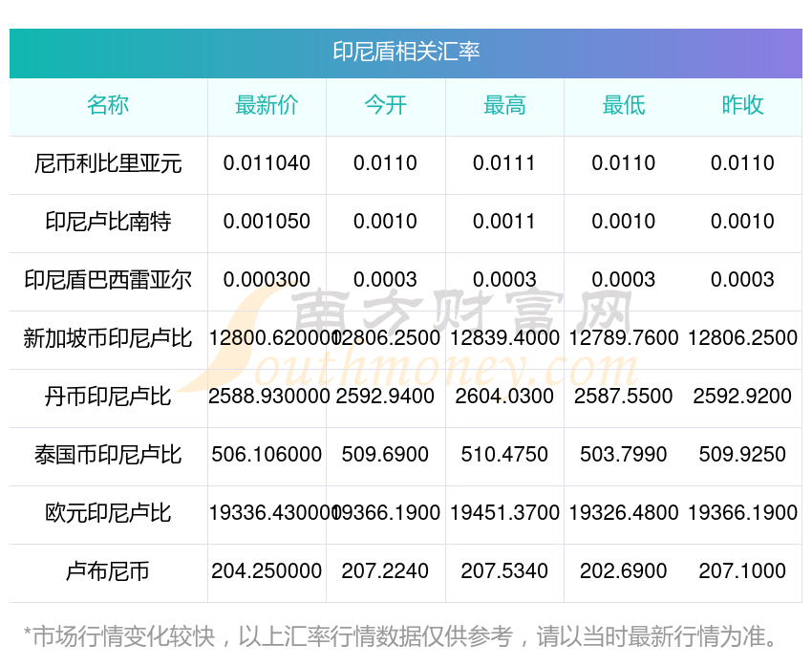Select the 最高 column header
The height and width of the screenshot is (666, 812).
pyautogui.click(x=504, y=106)
